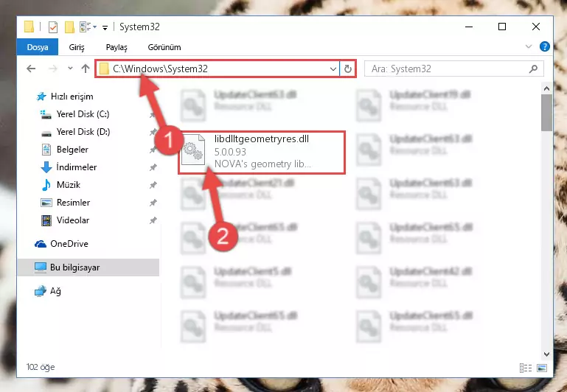Click the pin icon next to Müzik
567x392 pixels.
[x=153, y=186]
